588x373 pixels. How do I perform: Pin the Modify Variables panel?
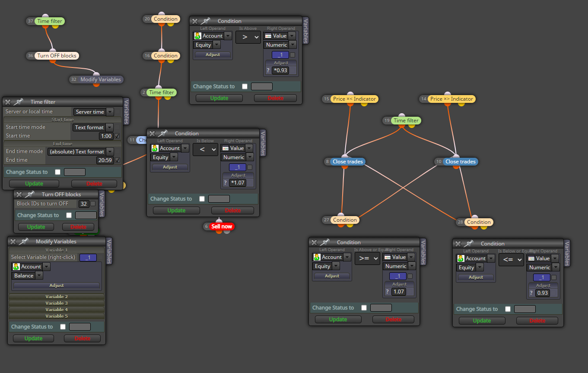click(x=23, y=242)
